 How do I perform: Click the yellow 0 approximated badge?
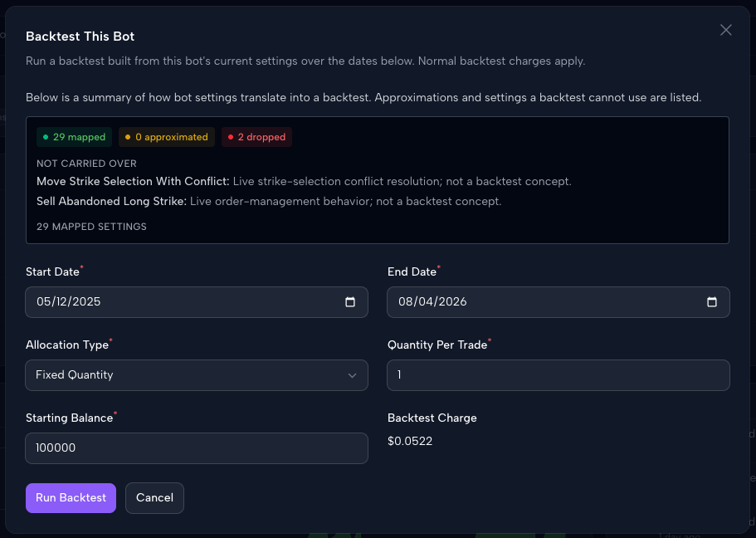[x=167, y=137]
